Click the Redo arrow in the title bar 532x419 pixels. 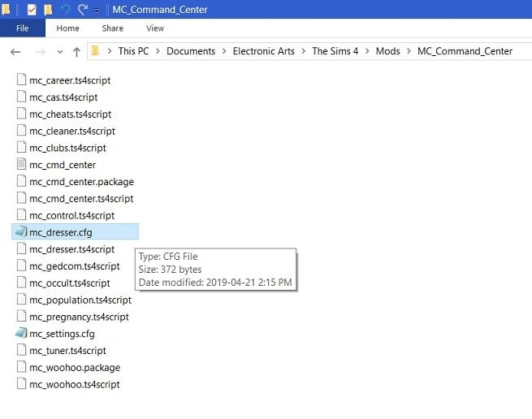point(83,10)
